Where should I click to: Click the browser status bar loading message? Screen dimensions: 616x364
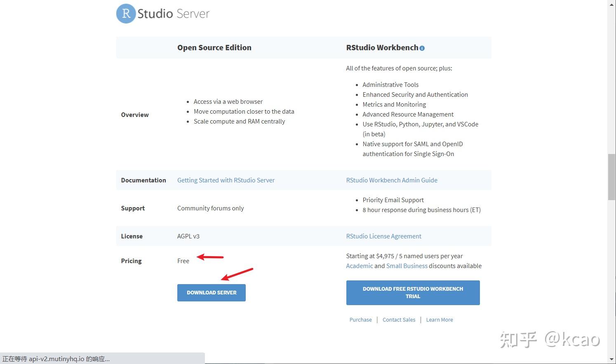[x=56, y=359]
